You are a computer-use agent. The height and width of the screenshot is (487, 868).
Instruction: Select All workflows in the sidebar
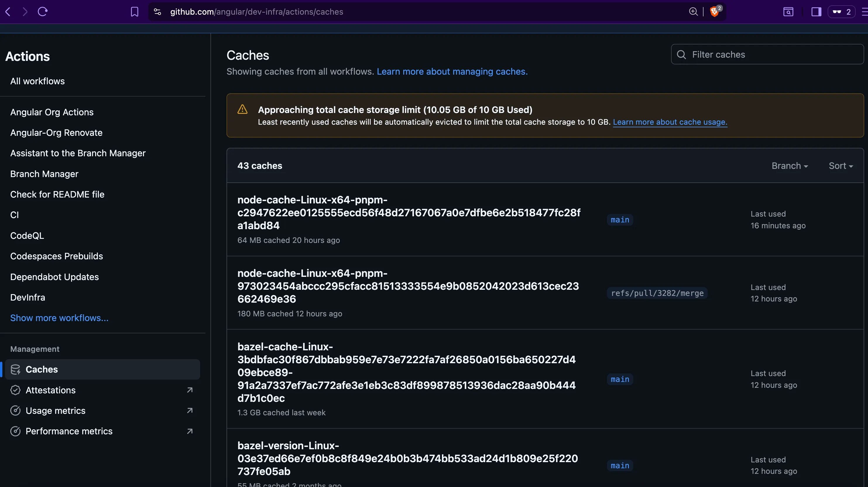coord(37,81)
